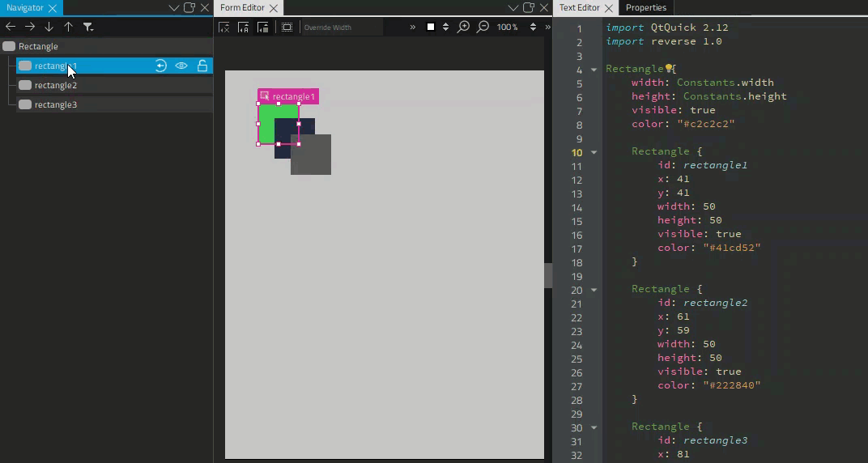Viewport: 868px width, 463px height.
Task: Open the Navigator filter tree menu
Action: tap(88, 27)
